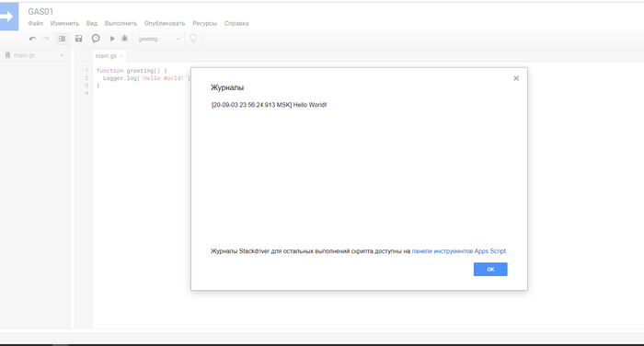Start debugging with the bug icon
The image size is (644, 346).
(124, 39)
